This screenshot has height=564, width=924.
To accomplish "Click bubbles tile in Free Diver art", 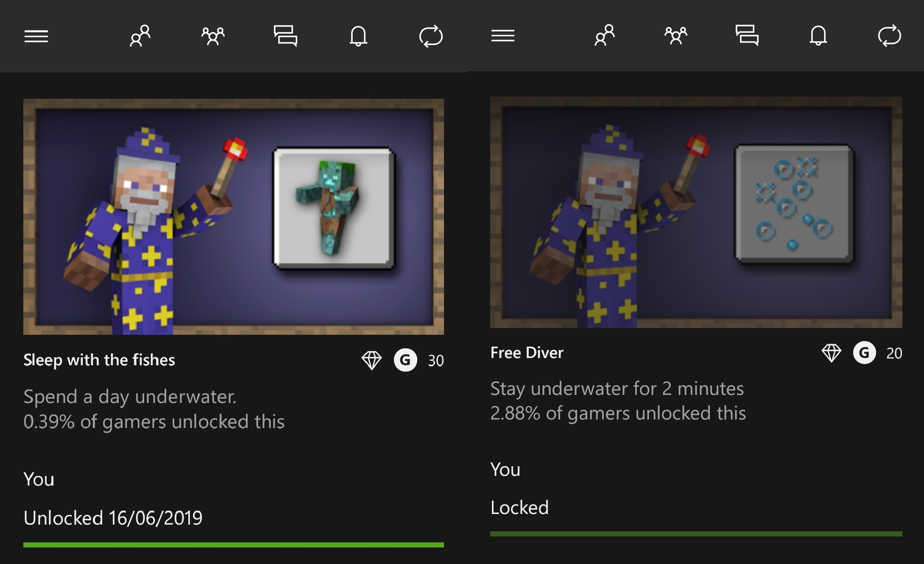I will [794, 204].
